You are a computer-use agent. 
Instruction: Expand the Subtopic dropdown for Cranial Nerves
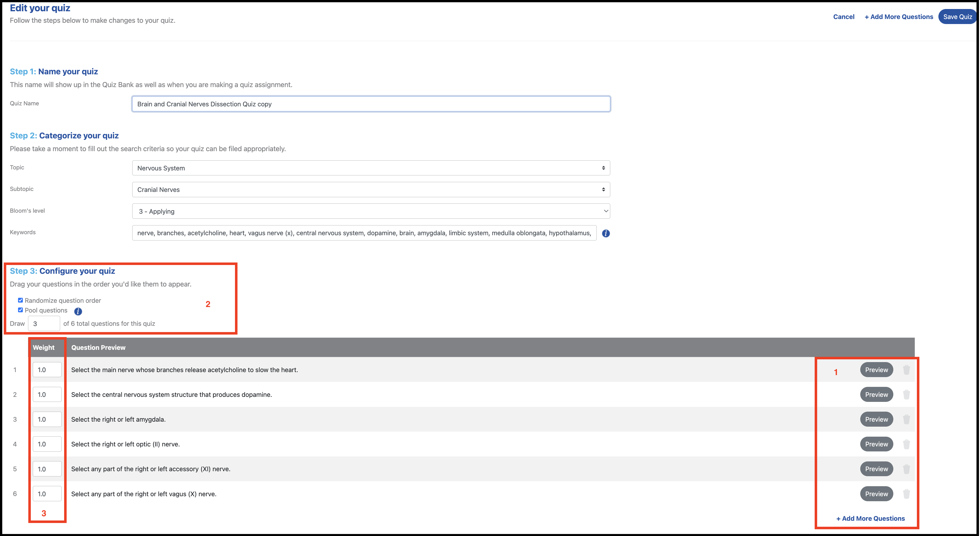pos(371,189)
